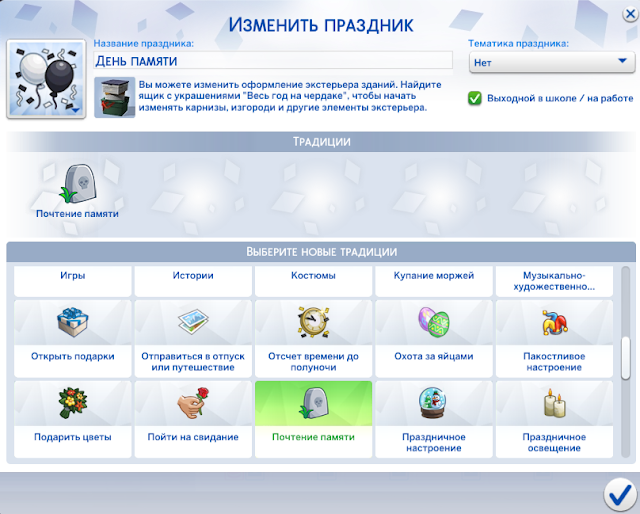Click the Праздничное освещение label
Screen dimensions: 640x514
(554, 443)
